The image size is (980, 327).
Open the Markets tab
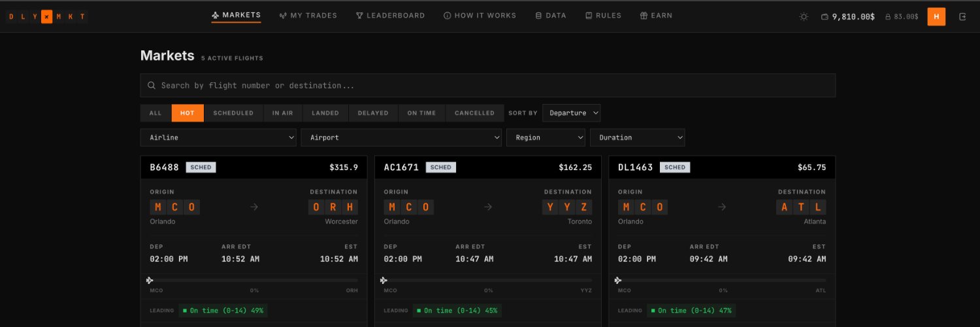[237, 15]
